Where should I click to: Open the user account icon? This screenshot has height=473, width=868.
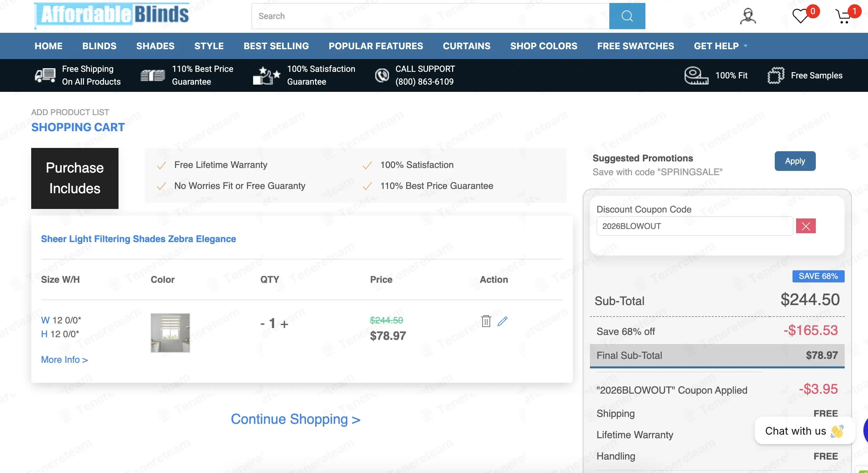point(748,16)
